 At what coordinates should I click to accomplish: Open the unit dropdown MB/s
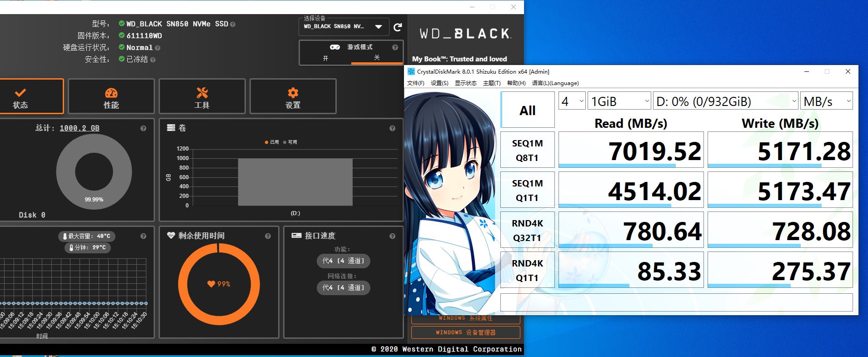tap(827, 101)
